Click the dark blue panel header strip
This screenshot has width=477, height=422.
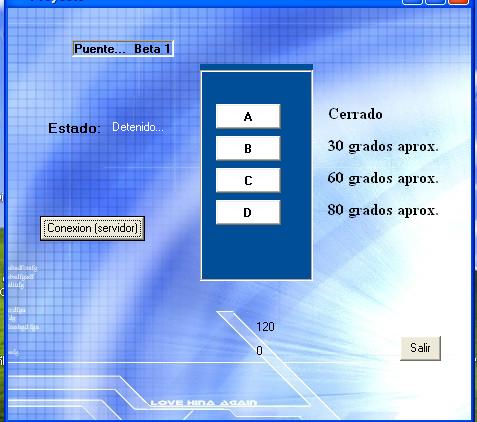(x=256, y=67)
